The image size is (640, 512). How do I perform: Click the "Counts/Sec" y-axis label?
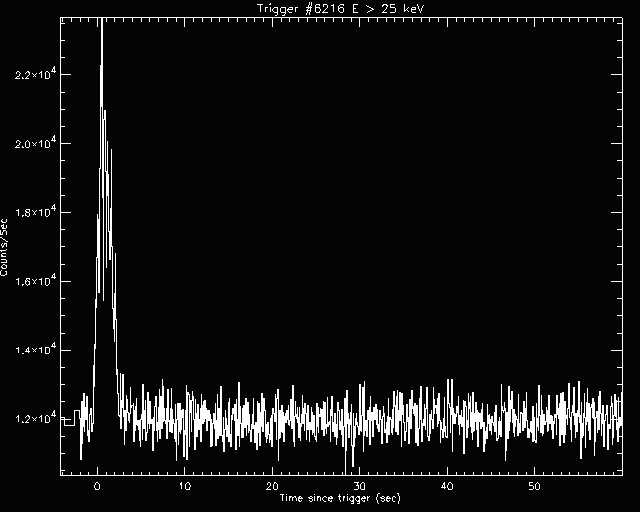(x=4, y=247)
